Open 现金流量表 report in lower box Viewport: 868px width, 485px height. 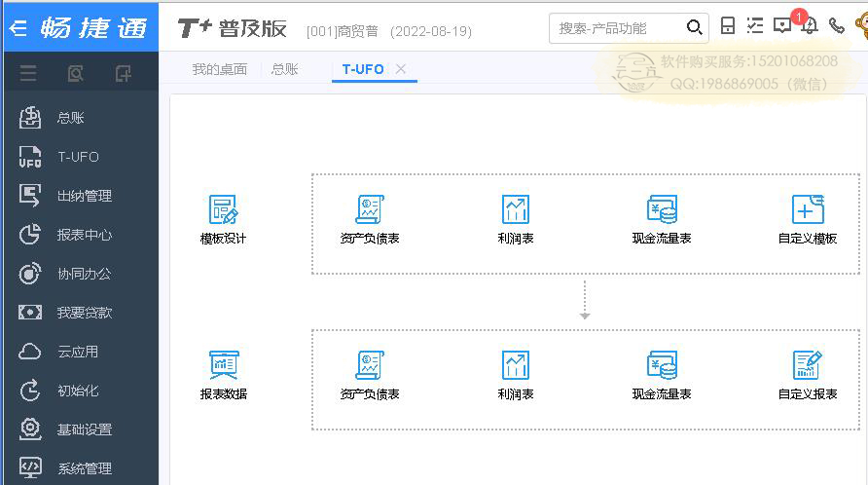click(x=662, y=375)
